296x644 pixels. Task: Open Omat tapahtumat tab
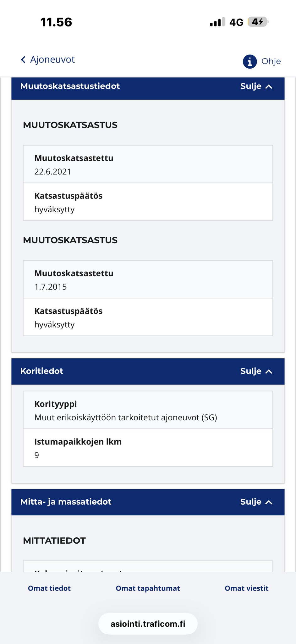148,588
